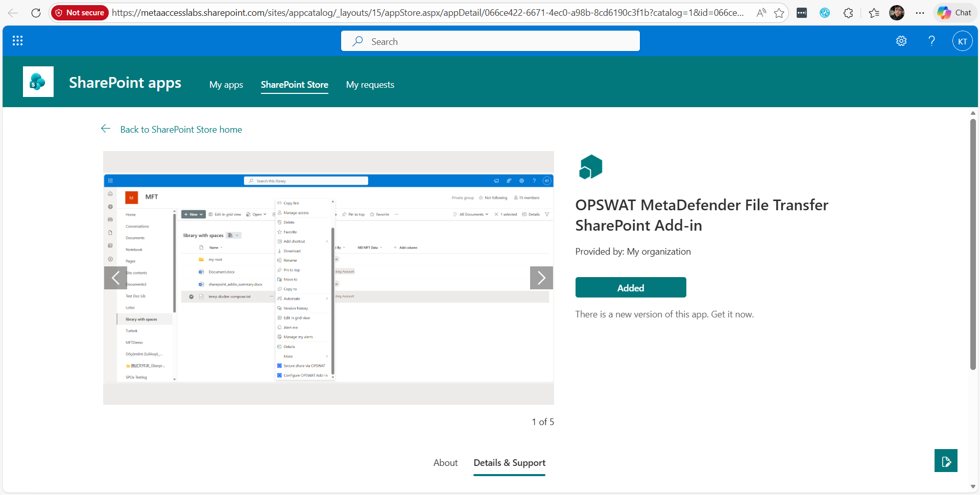Show the next screenshot with right arrow
This screenshot has width=980, height=495.
tap(541, 278)
